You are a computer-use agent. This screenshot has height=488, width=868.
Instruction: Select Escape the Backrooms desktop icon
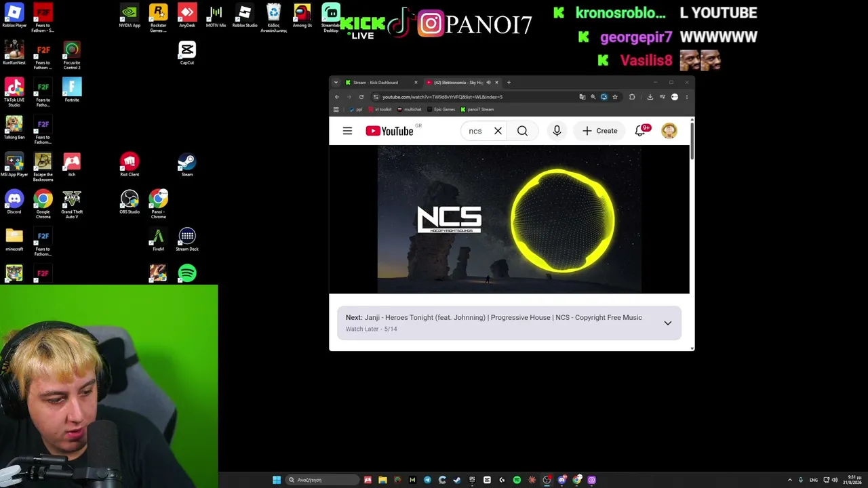[43, 167]
